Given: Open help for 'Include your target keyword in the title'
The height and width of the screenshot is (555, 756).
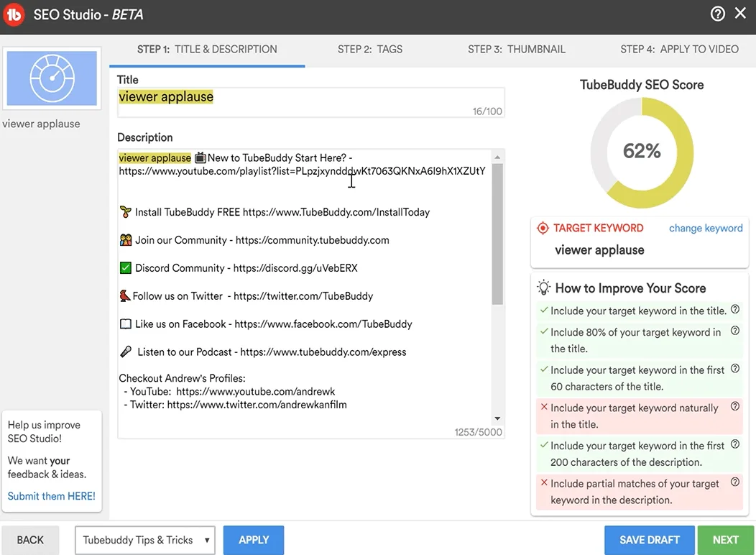Looking at the screenshot, I should pyautogui.click(x=734, y=310).
